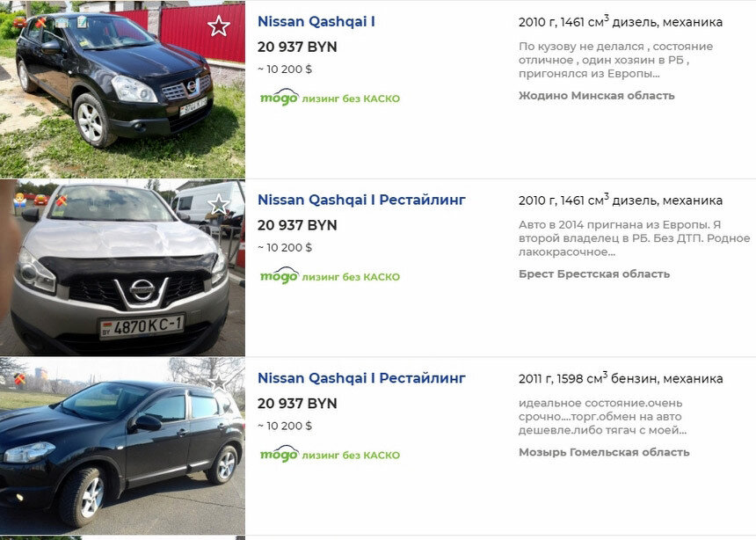The height and width of the screenshot is (540, 756).
Task: Open second Nissan Qashqai I Рестайлинг title from Брест
Action: point(361,200)
